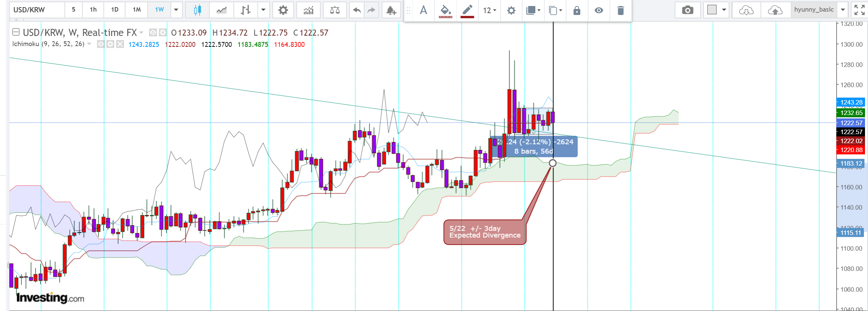The height and width of the screenshot is (311, 868).
Task: Open USD/KRW series title dropdown arrow
Action: [141, 33]
